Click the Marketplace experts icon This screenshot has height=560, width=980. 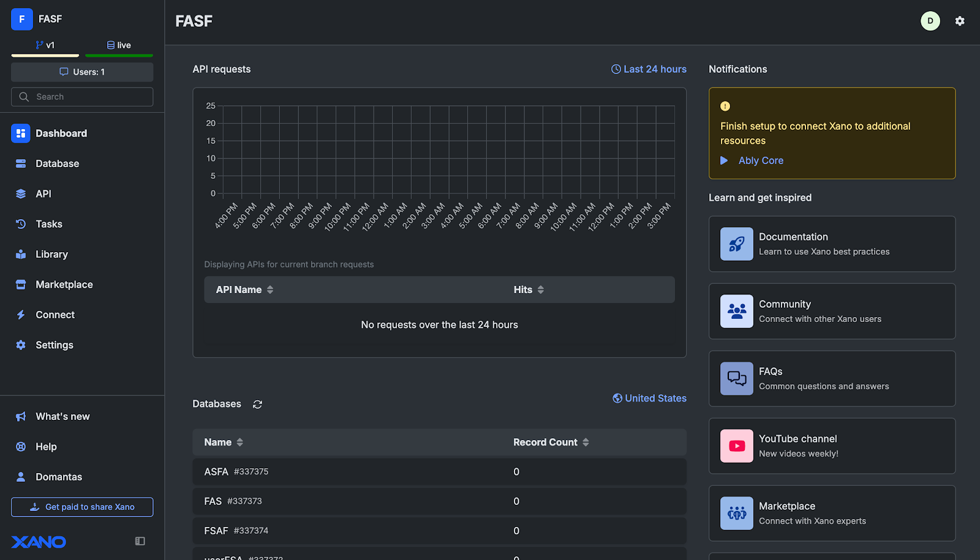(x=737, y=513)
